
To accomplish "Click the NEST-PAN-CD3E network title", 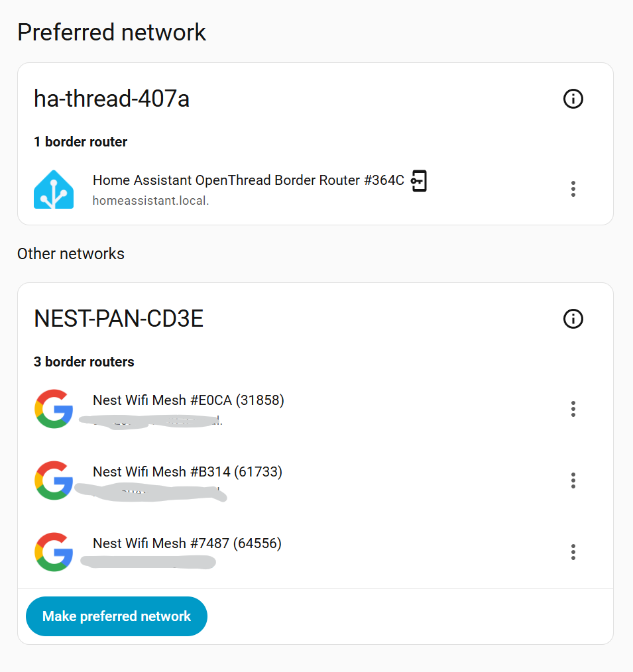I will tap(118, 319).
